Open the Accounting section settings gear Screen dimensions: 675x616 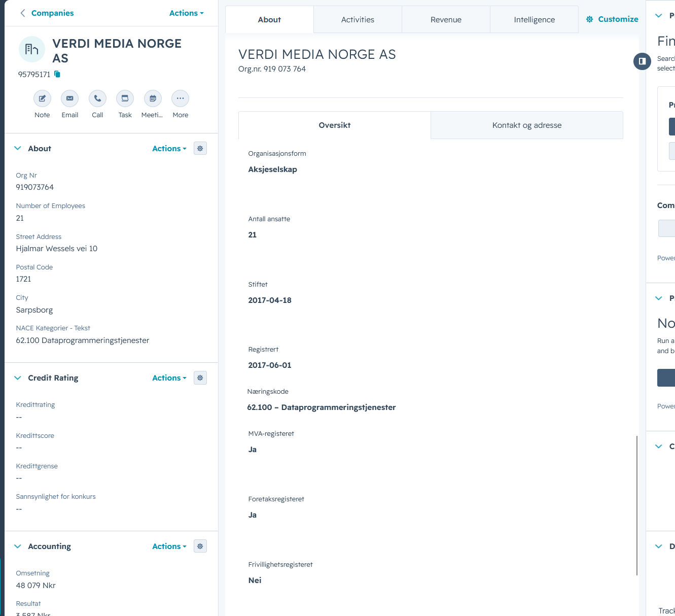pos(200,546)
